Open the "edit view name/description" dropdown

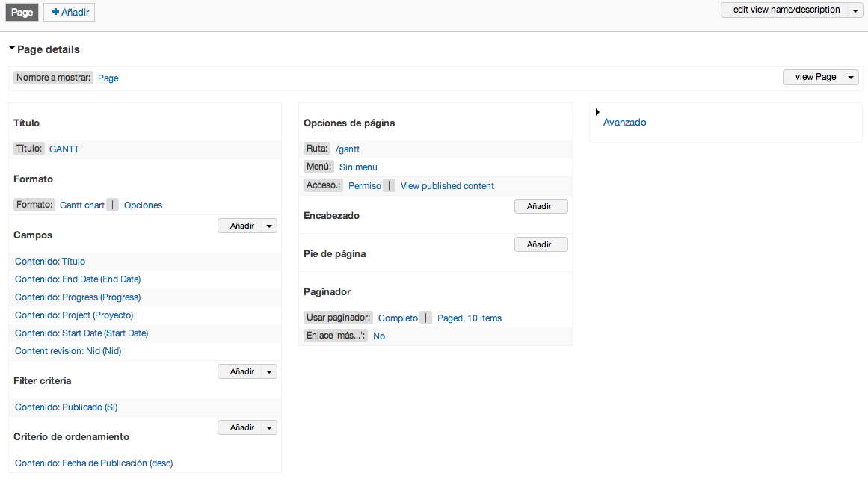coord(782,10)
